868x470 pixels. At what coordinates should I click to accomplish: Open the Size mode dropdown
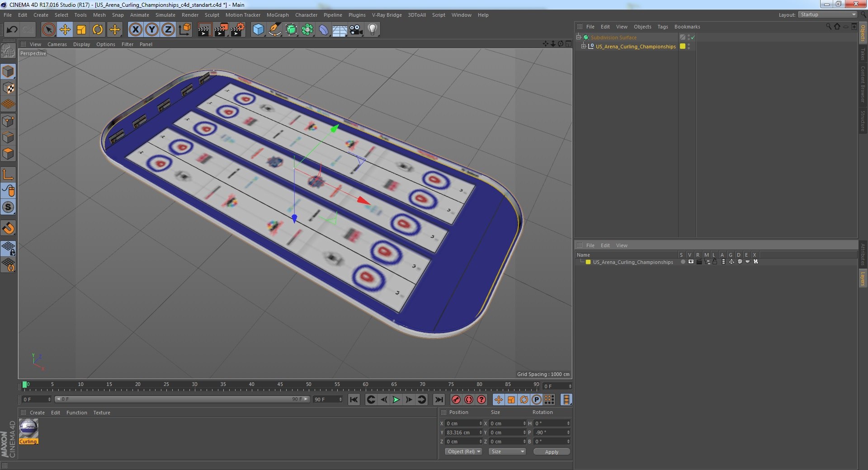(x=507, y=451)
